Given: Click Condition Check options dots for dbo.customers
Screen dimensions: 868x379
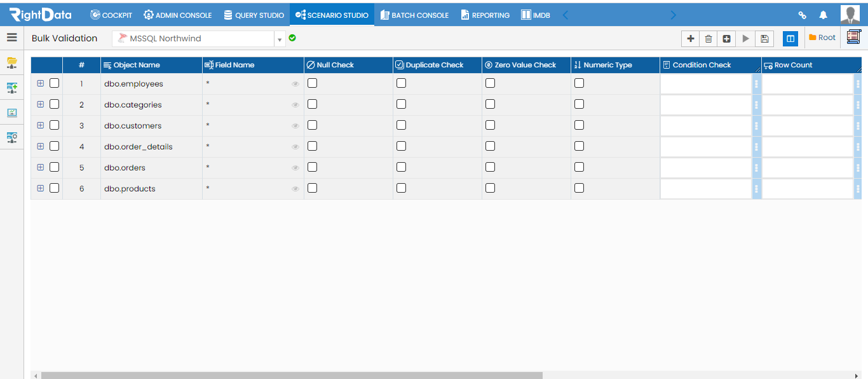Looking at the screenshot, I should click(x=756, y=125).
